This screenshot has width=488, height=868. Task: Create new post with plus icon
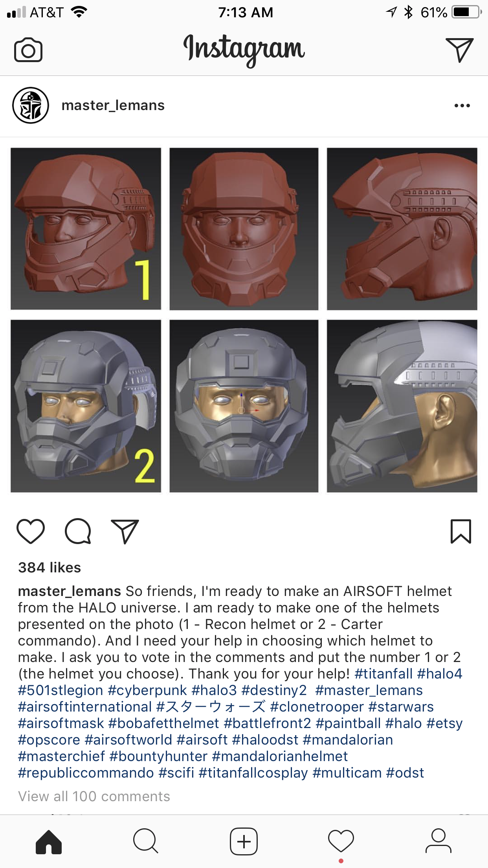point(244,841)
